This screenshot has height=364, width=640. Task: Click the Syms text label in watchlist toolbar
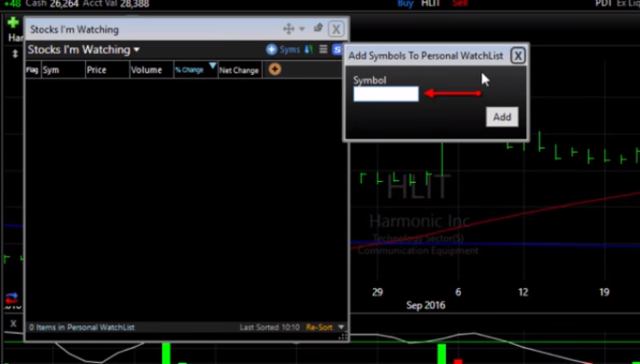pos(289,50)
